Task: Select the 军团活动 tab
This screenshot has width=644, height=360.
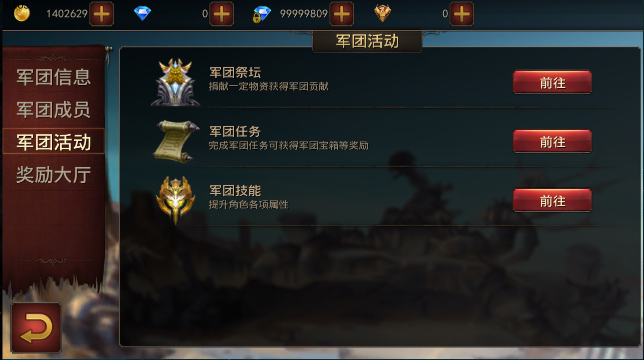Action: [54, 142]
